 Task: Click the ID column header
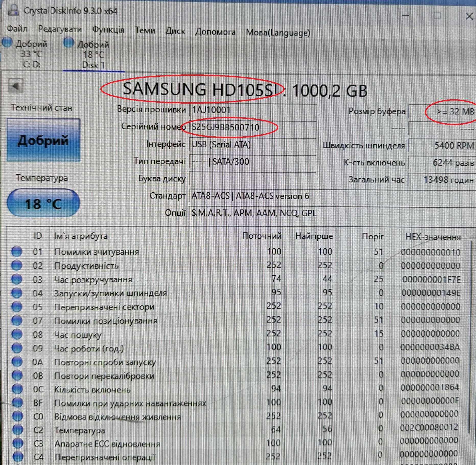38,236
